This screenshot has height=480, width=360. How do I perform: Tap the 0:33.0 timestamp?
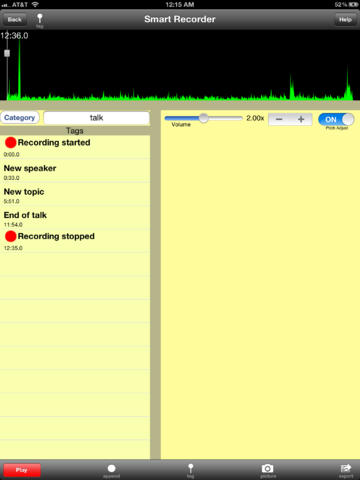(x=12, y=178)
